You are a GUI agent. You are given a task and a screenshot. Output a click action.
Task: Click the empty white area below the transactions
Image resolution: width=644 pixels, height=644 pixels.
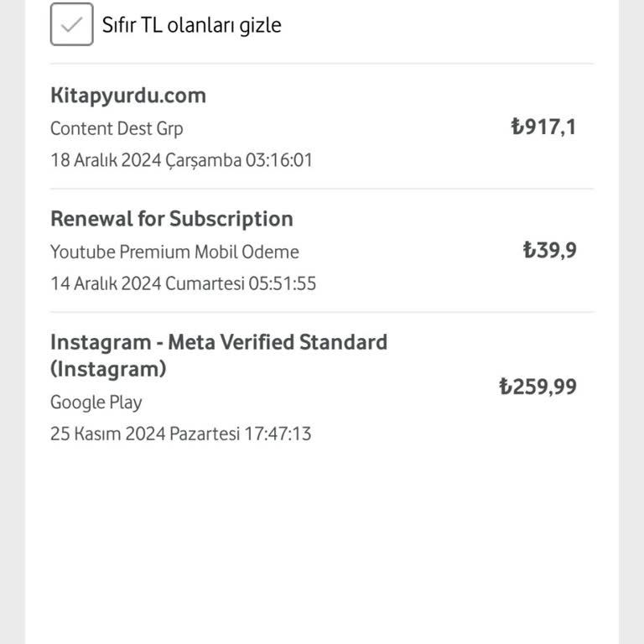pyautogui.click(x=322, y=545)
